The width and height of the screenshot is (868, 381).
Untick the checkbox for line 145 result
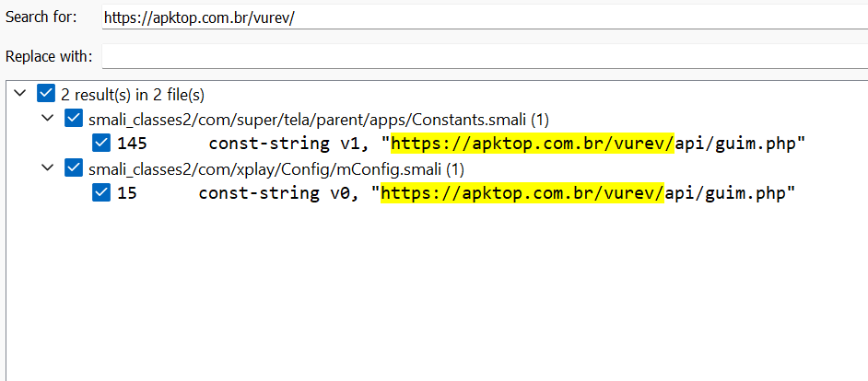coord(102,144)
